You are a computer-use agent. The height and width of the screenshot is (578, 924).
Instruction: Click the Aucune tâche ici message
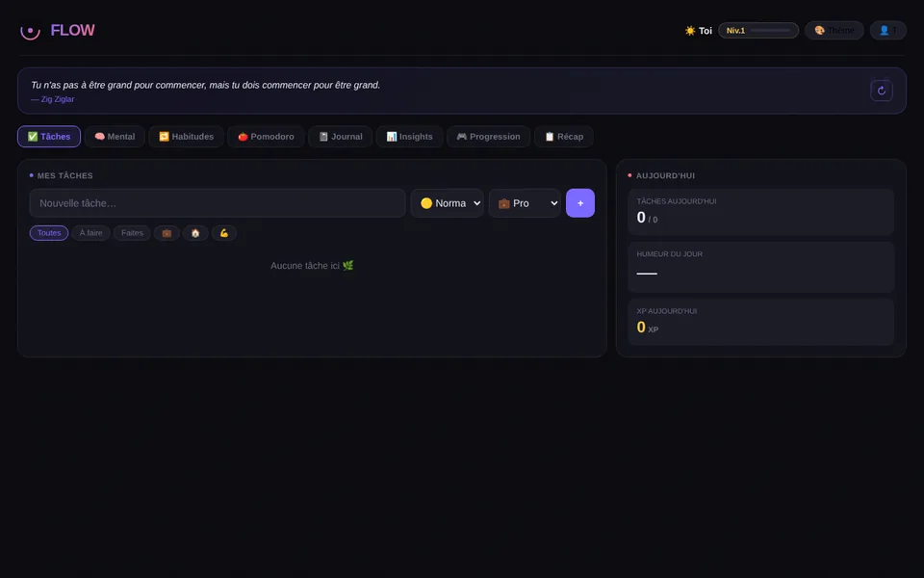pyautogui.click(x=312, y=266)
